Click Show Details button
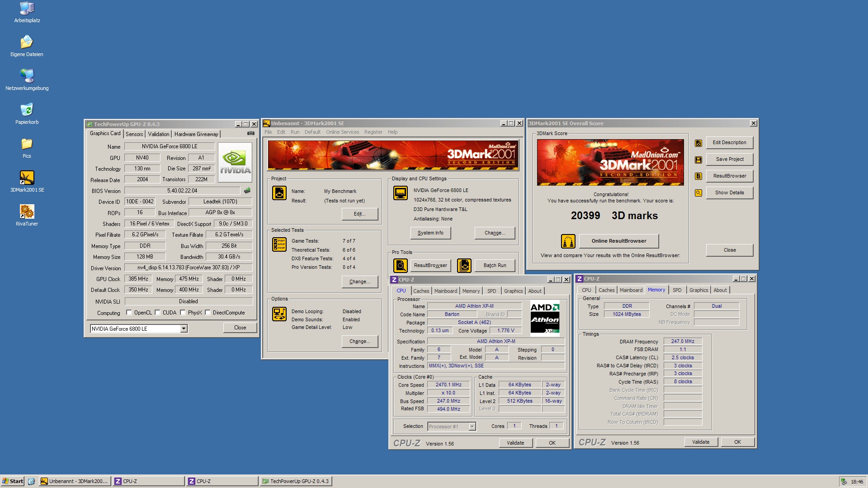 click(730, 192)
